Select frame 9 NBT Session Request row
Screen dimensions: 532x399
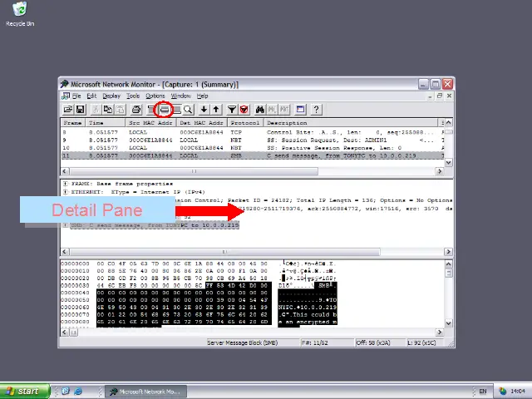(253, 140)
